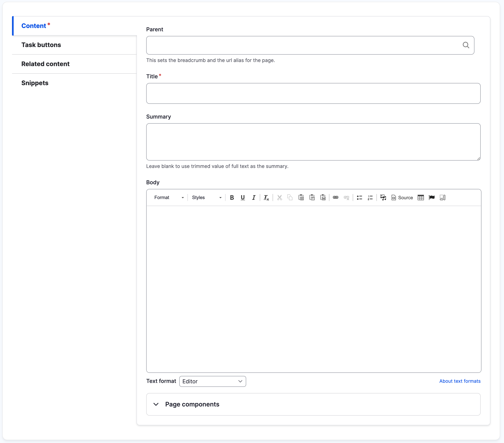Click inside the Title input field
Image resolution: width=504 pixels, height=443 pixels.
313,93
